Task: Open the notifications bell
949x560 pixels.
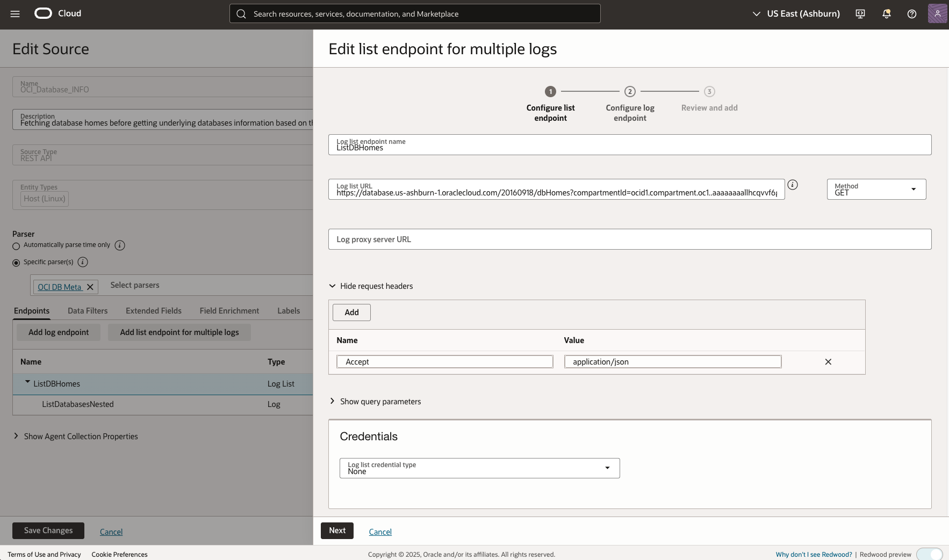Action: pos(886,13)
